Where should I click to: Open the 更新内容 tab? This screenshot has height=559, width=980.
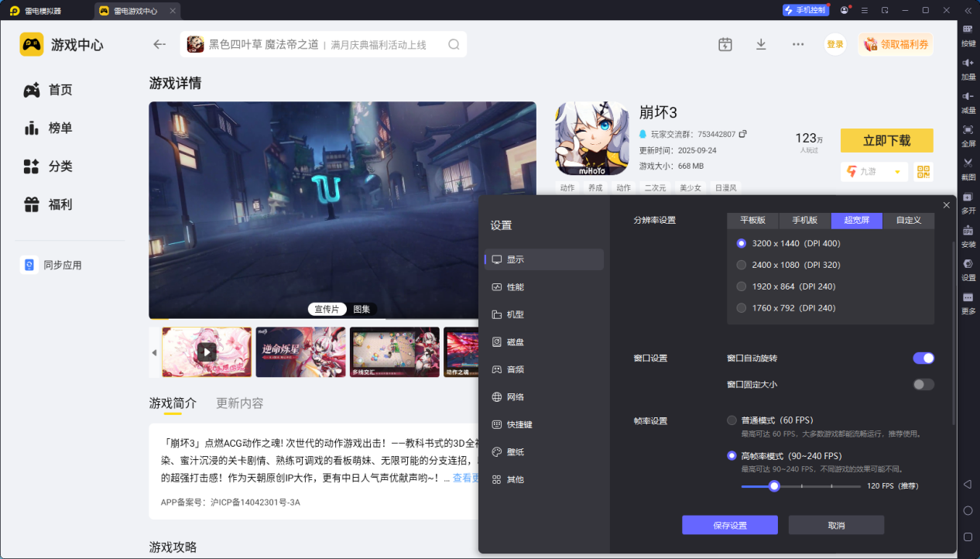click(239, 403)
